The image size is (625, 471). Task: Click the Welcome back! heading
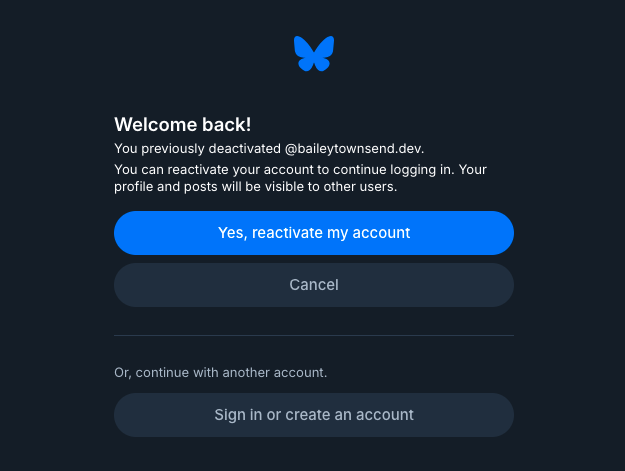pyautogui.click(x=182, y=125)
